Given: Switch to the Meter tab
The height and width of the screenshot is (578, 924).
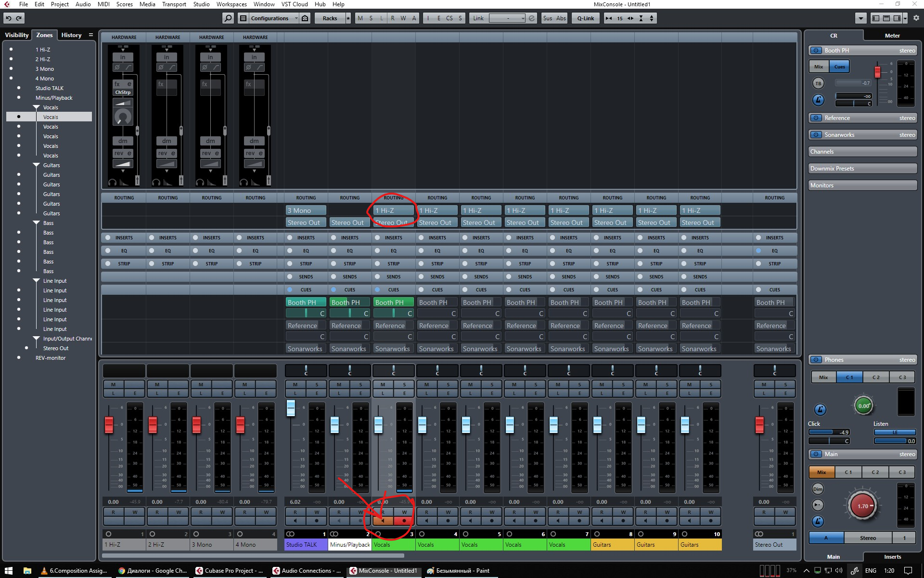Looking at the screenshot, I should coord(892,36).
